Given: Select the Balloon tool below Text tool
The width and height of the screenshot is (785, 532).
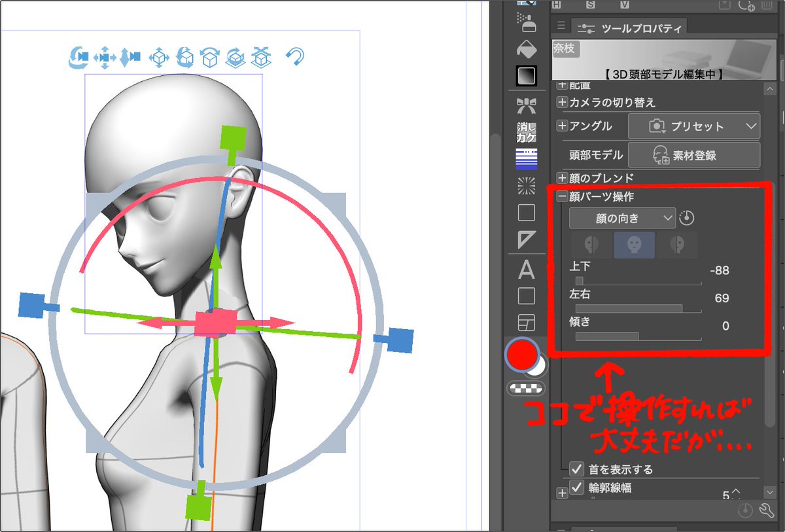Looking at the screenshot, I should (x=527, y=296).
